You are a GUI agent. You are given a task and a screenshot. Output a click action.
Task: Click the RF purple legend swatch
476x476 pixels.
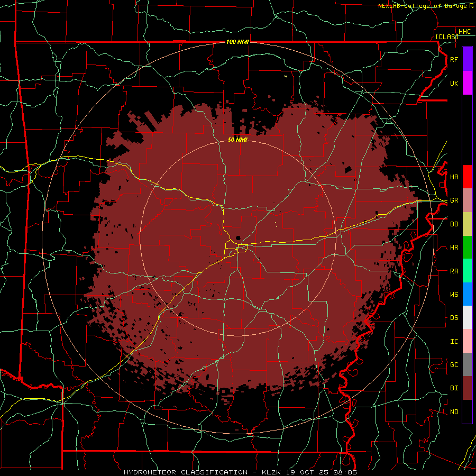click(x=467, y=59)
